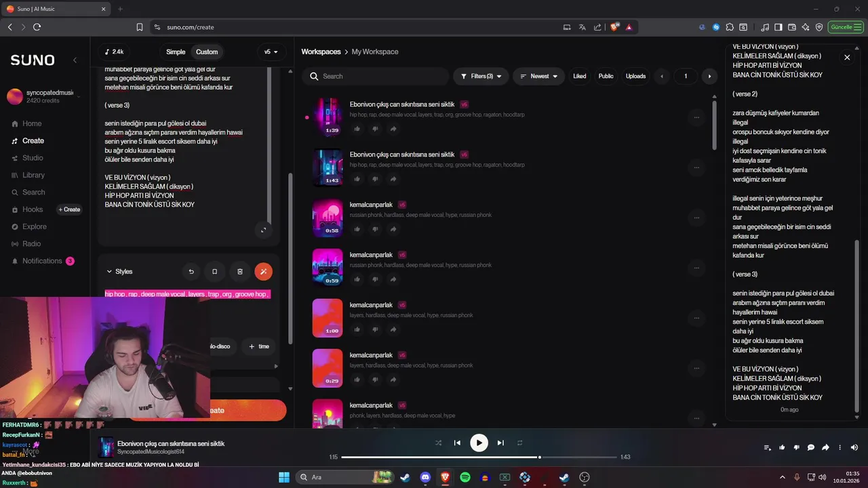Click the undo styles icon
Screen dimensions: 868x488
click(x=191, y=272)
